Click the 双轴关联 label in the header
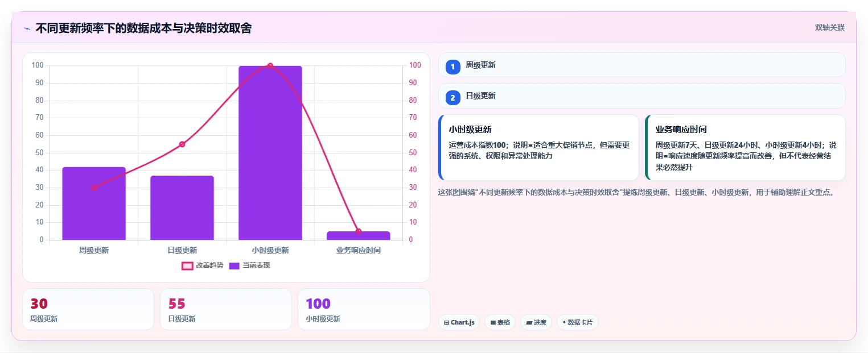868x353 pixels. [830, 28]
